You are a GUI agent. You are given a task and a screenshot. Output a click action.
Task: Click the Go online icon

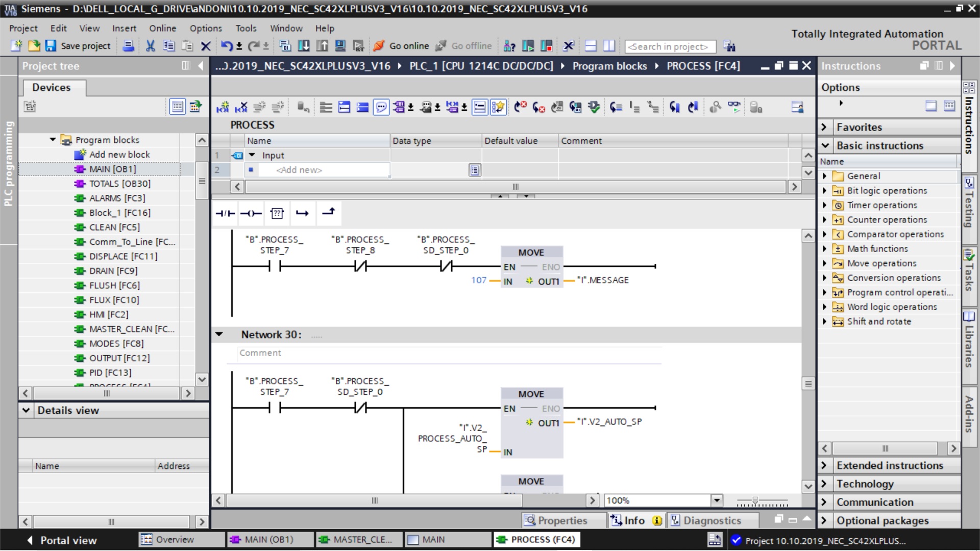[x=379, y=46]
